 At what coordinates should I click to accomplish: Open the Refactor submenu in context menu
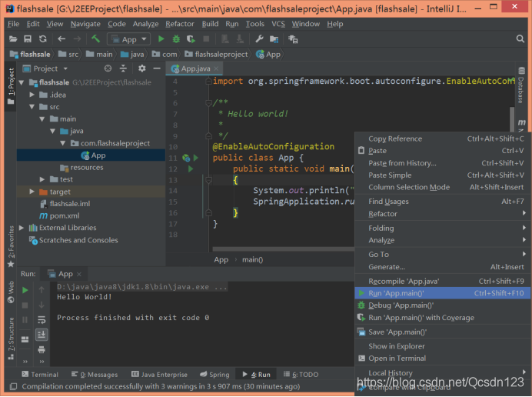pos(442,214)
